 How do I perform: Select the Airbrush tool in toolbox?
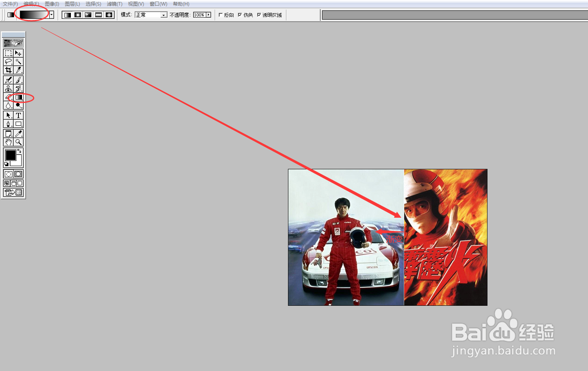coord(8,80)
